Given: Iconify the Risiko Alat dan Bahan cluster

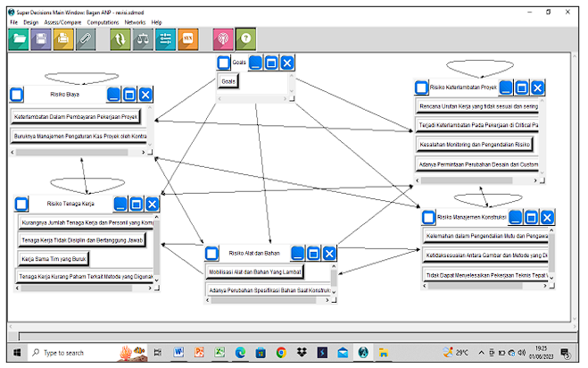Looking at the screenshot, I should (x=298, y=254).
